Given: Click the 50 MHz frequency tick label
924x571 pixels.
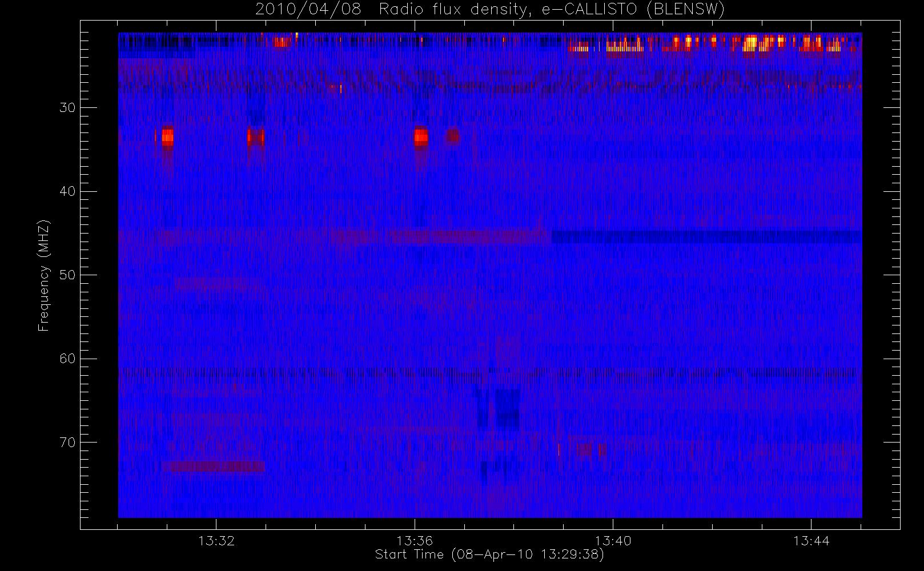Looking at the screenshot, I should pos(67,275).
